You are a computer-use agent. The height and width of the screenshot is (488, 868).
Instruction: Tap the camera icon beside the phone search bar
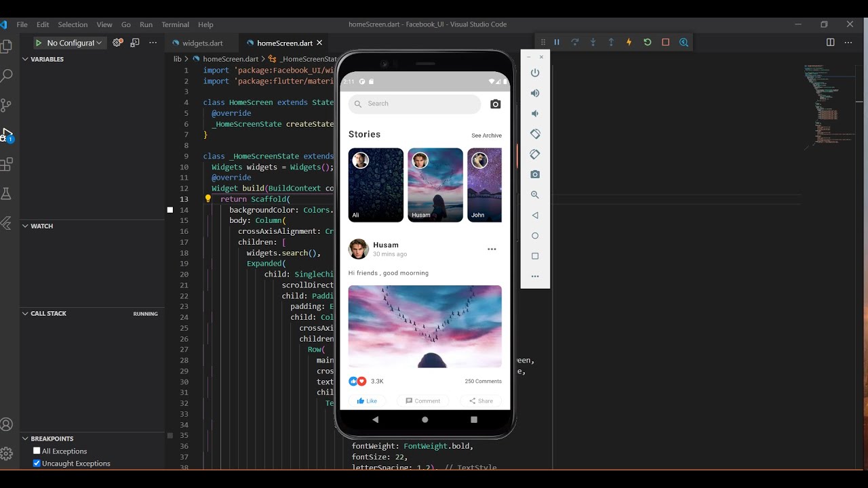coord(496,104)
